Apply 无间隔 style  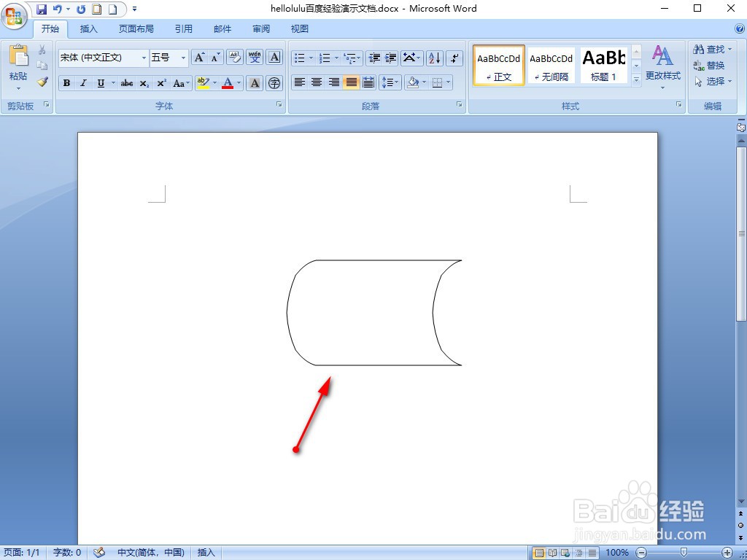tap(551, 66)
